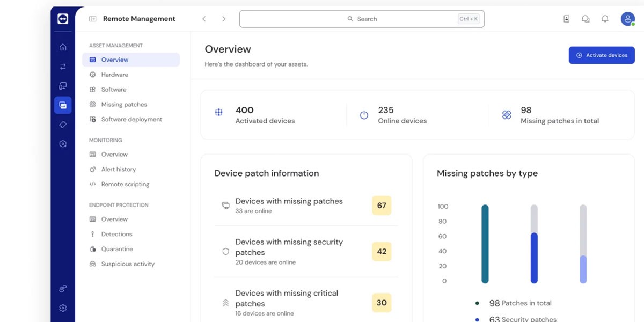Go forward using the right chevron
This screenshot has width=644, height=322.
(x=224, y=19)
